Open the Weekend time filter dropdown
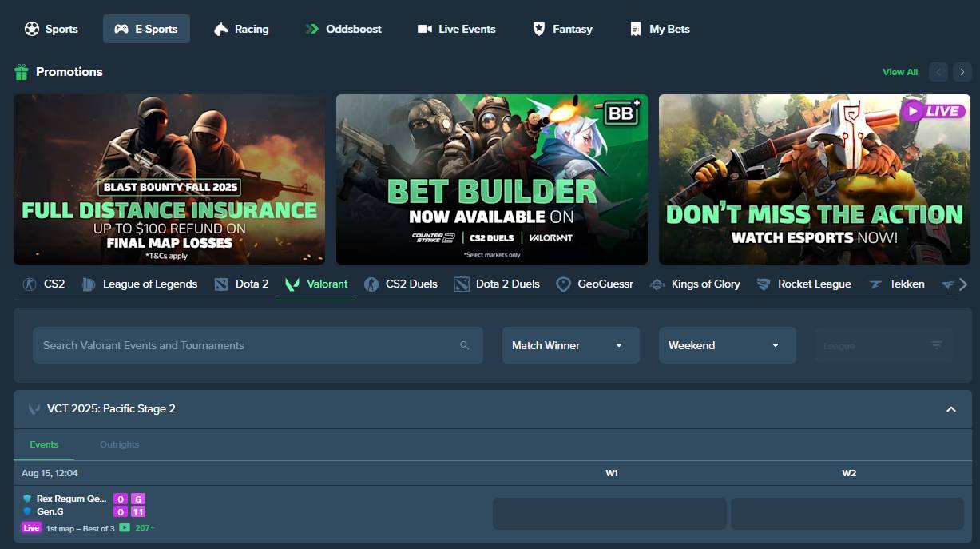The width and height of the screenshot is (980, 549). coord(728,345)
